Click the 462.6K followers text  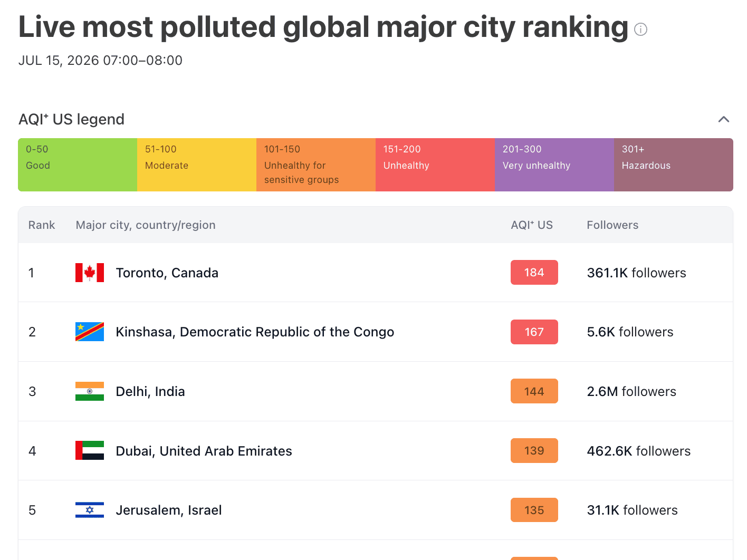pos(639,451)
